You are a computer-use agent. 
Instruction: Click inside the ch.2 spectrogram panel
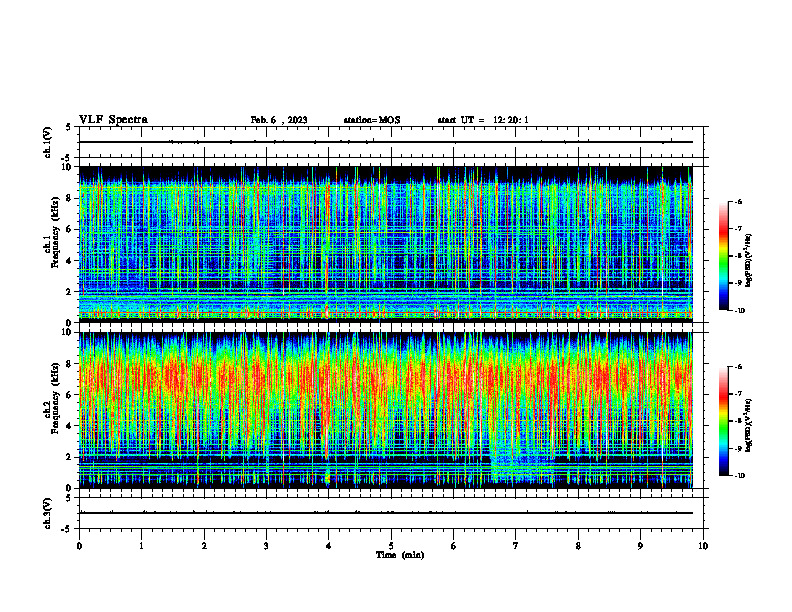(x=386, y=410)
